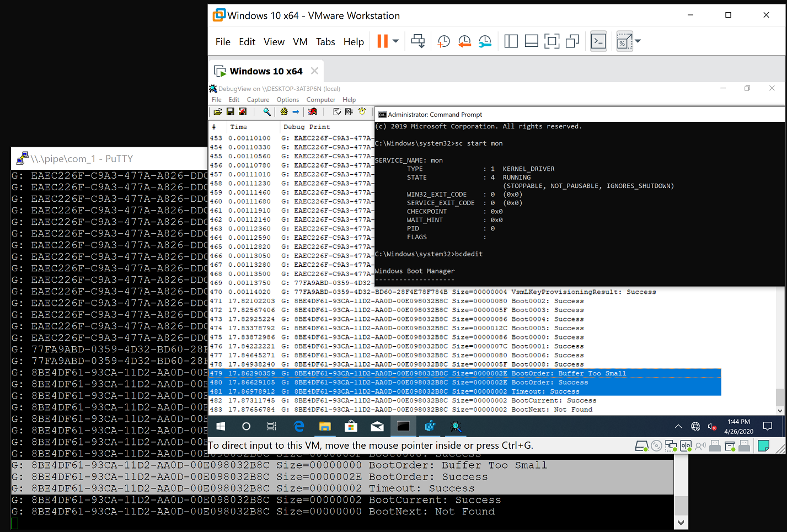787x532 pixels.
Task: Open DebugView Capture menu
Action: (x=258, y=100)
